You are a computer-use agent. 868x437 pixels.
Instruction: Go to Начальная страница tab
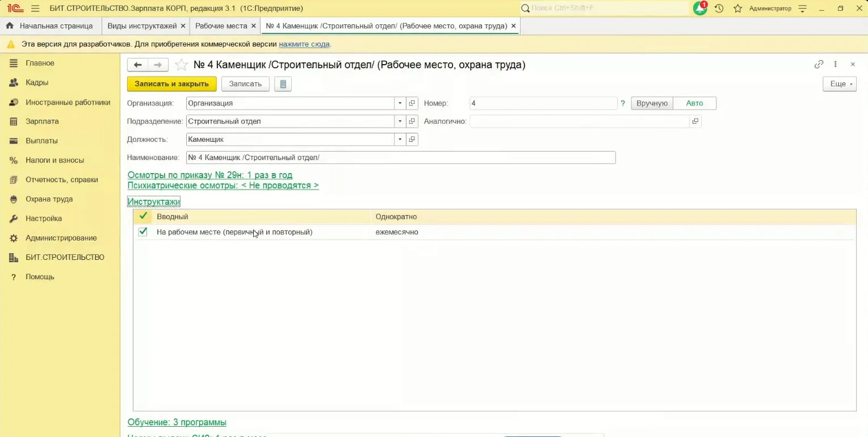click(x=51, y=26)
